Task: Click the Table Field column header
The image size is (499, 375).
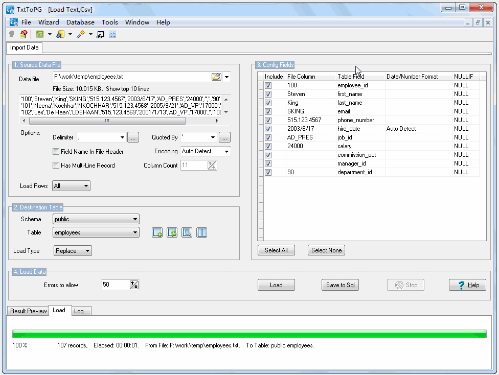Action: pos(360,77)
